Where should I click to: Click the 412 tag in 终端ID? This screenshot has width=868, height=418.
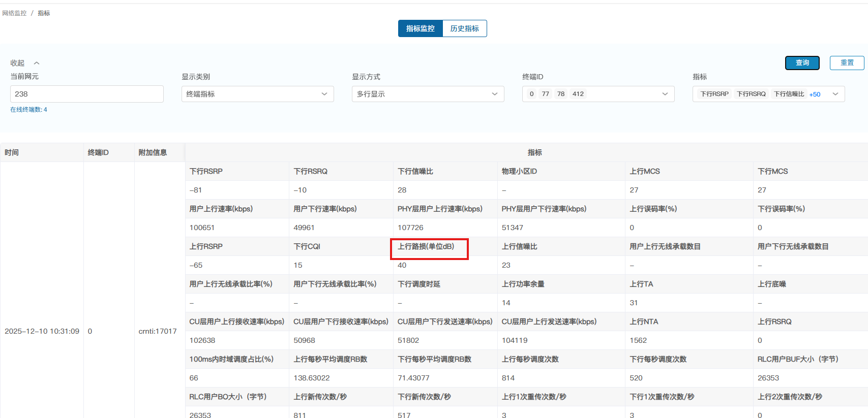click(578, 94)
